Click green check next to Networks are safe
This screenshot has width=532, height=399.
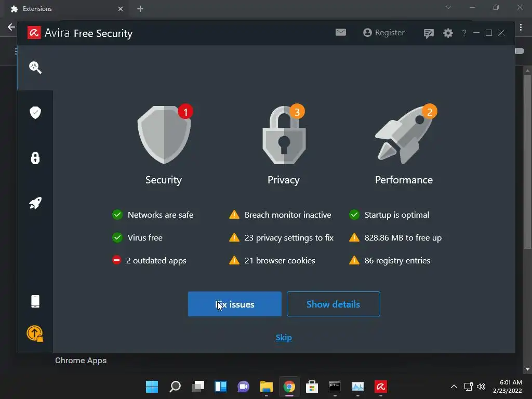pyautogui.click(x=117, y=215)
